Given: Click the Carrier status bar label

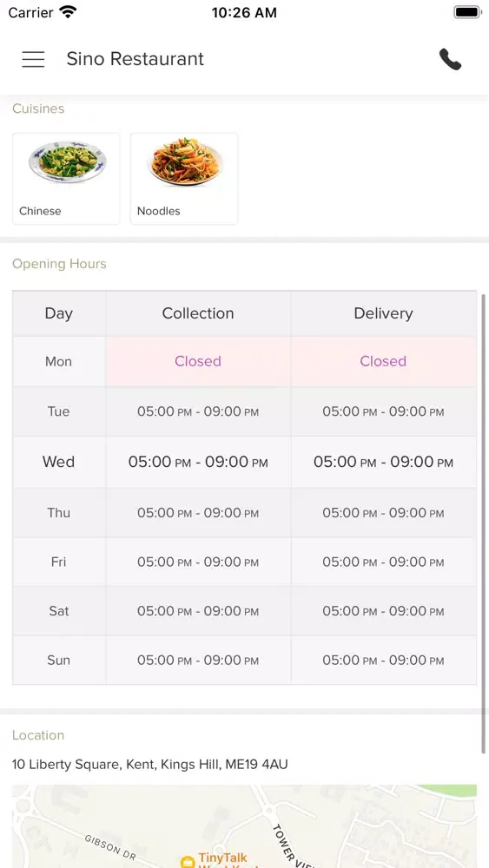Looking at the screenshot, I should pos(31,12).
